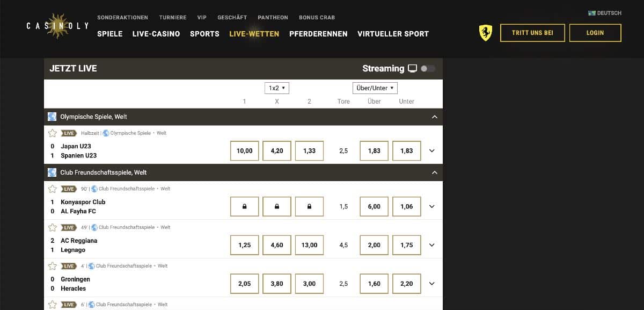This screenshot has width=644, height=310.
Task: Star the Konyaspor Club match
Action: 53,189
